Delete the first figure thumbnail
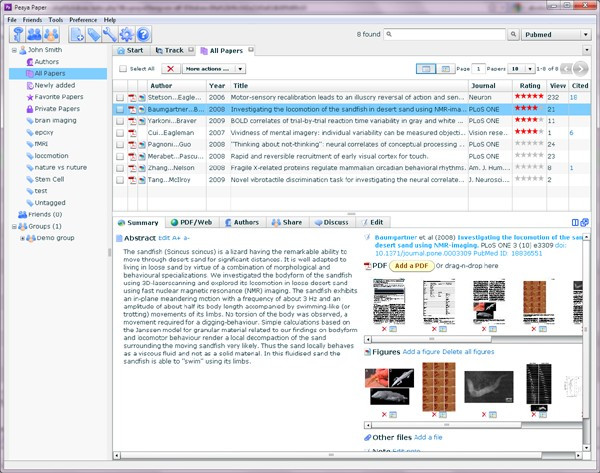The width and height of the screenshot is (600, 473). click(x=384, y=414)
